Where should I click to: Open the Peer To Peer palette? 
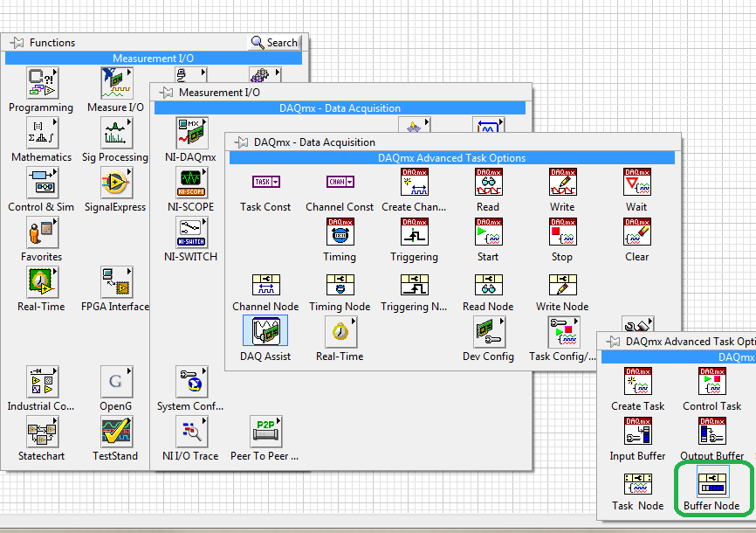(x=265, y=431)
